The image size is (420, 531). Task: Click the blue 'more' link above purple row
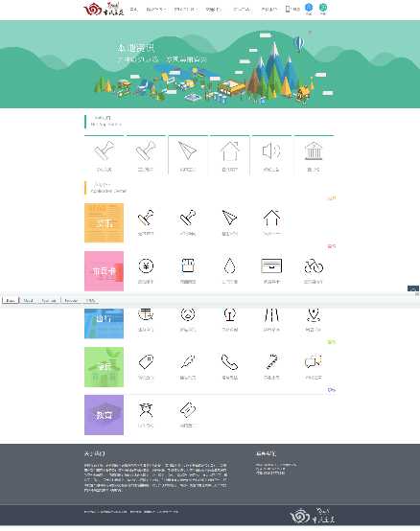point(332,390)
